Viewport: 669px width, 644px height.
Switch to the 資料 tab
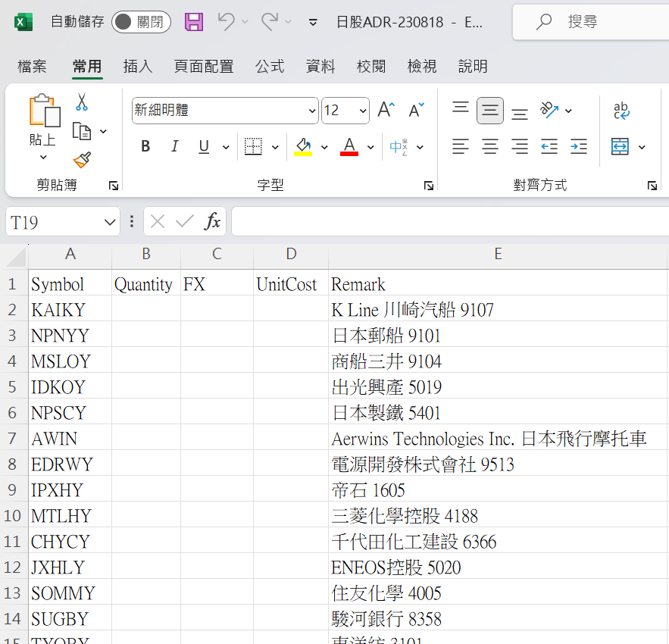pos(320,67)
